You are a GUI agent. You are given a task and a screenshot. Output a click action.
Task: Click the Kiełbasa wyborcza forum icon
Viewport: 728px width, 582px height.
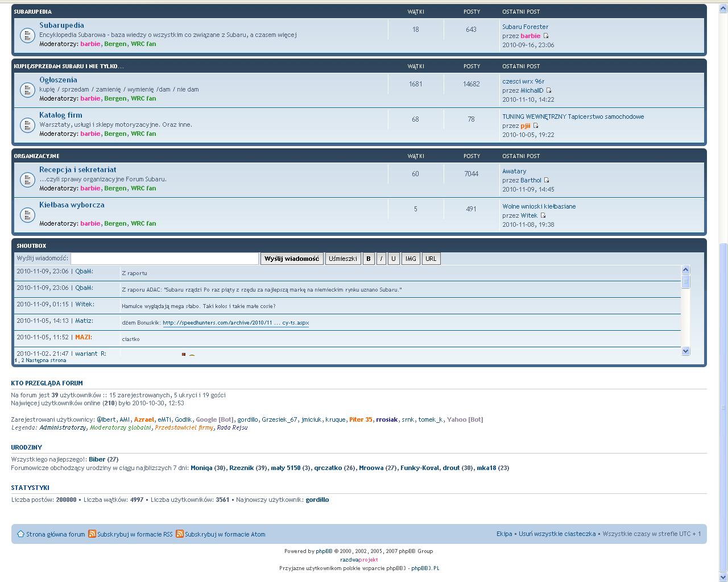(27, 215)
